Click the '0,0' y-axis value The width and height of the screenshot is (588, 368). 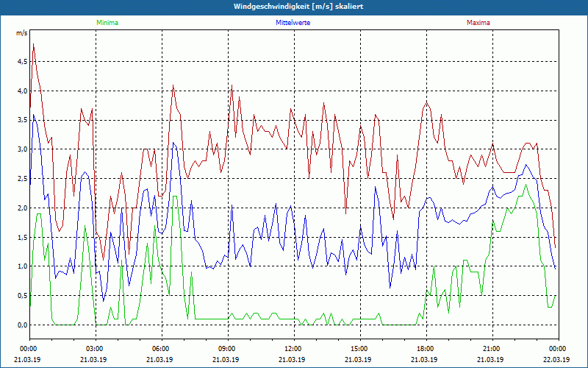[x=22, y=325]
